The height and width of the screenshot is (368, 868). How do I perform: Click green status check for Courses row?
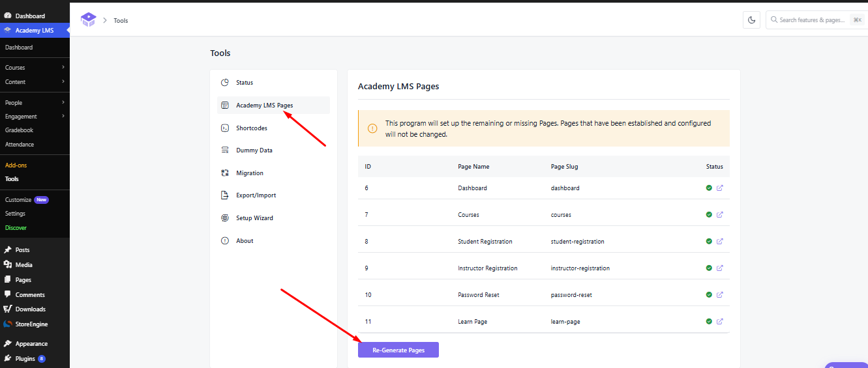click(709, 214)
